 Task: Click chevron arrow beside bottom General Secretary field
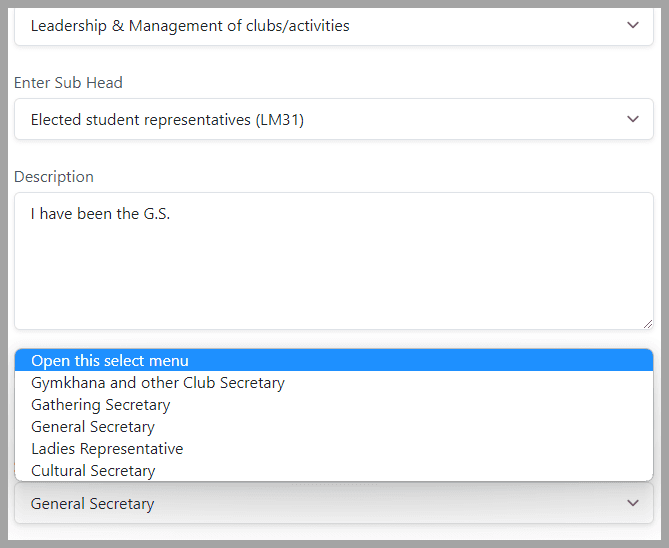coord(633,503)
